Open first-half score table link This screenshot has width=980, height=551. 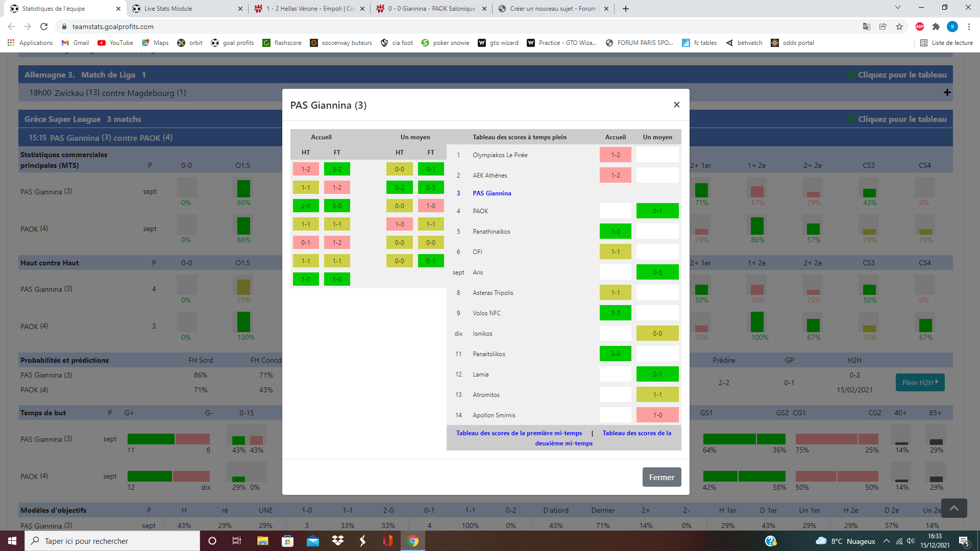pyautogui.click(x=519, y=433)
